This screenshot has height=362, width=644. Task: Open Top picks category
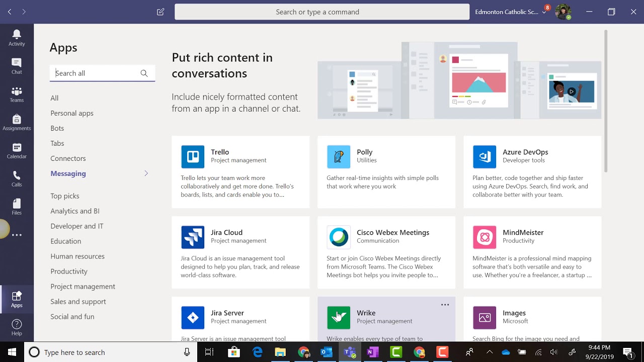(x=65, y=196)
